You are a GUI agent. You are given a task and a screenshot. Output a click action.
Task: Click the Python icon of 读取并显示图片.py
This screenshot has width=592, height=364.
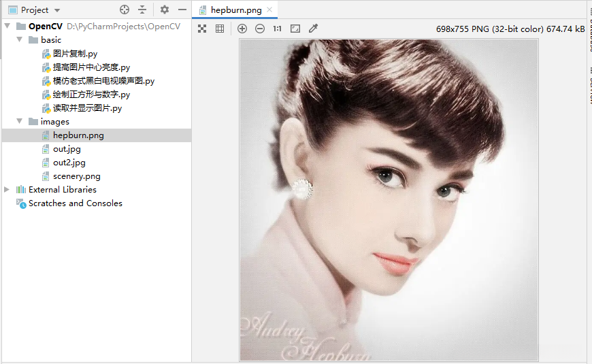point(46,108)
